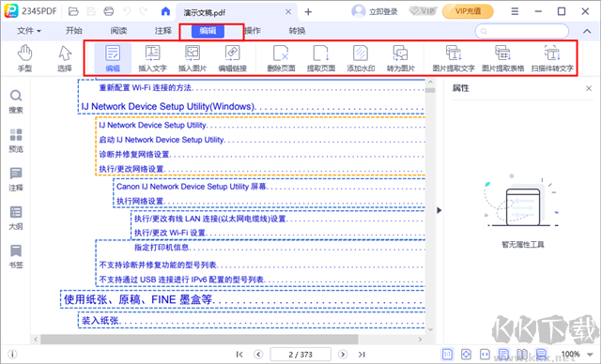The height and width of the screenshot is (364, 601).
Task: Click Convert to Image (转为图片)
Action: (401, 58)
